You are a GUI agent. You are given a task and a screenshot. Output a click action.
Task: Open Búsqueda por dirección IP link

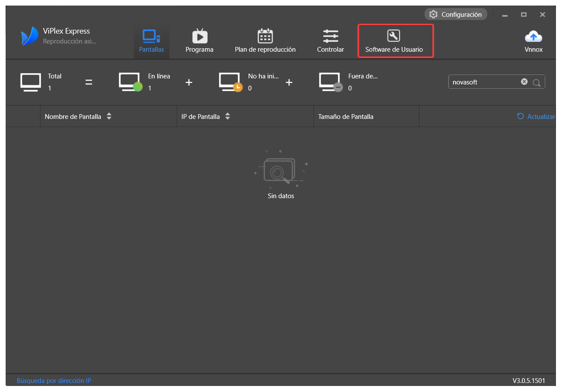(x=54, y=381)
